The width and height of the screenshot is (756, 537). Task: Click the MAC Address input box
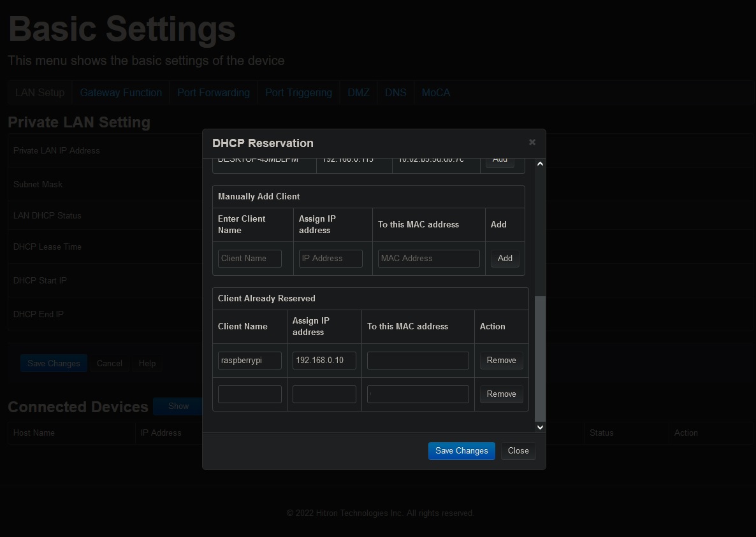[x=428, y=259]
